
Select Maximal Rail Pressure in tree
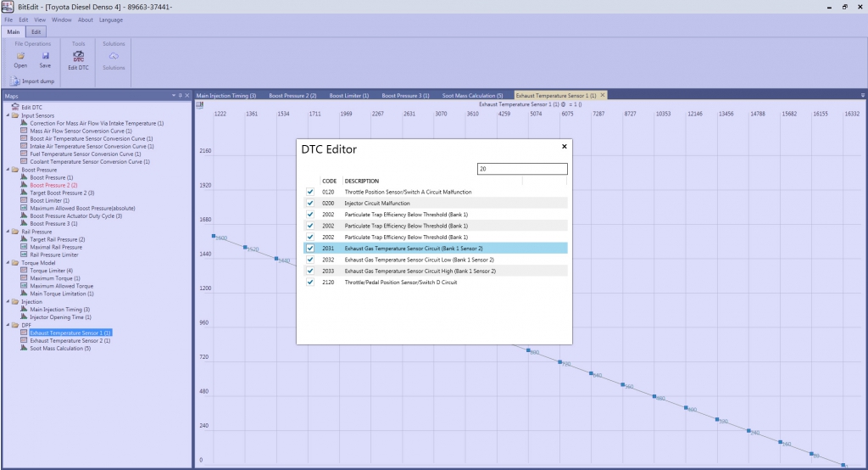click(56, 247)
